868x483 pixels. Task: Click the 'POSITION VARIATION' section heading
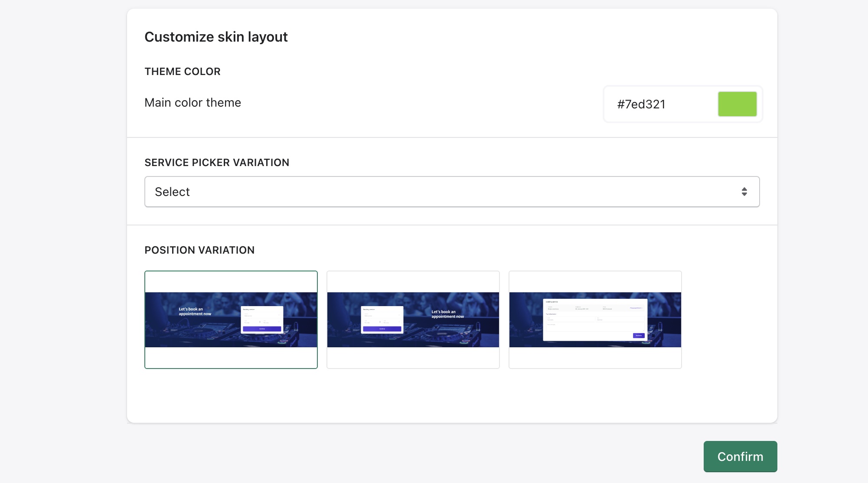click(x=199, y=250)
